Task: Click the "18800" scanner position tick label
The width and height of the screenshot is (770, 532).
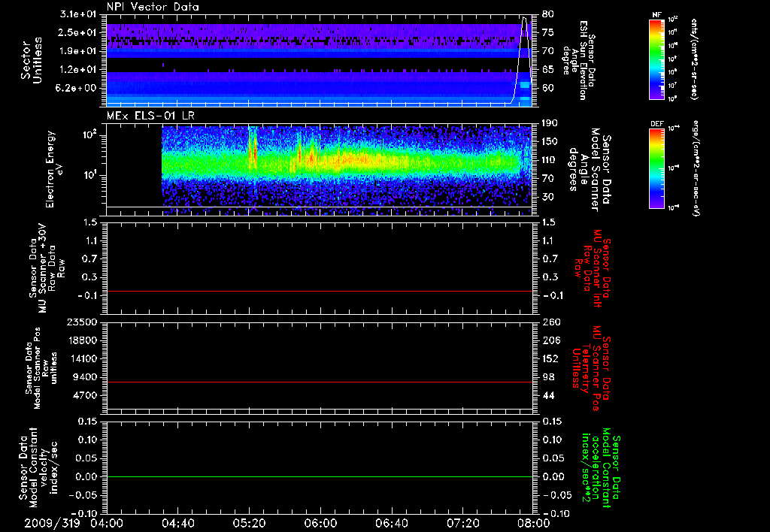Action: (x=81, y=340)
